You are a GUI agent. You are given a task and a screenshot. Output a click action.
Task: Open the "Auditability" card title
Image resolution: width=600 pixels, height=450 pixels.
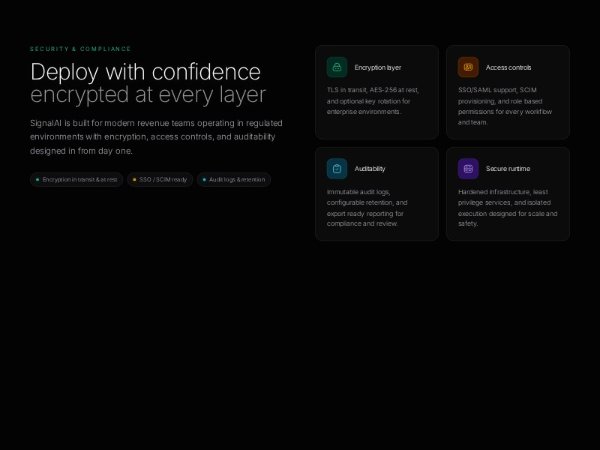click(x=370, y=169)
